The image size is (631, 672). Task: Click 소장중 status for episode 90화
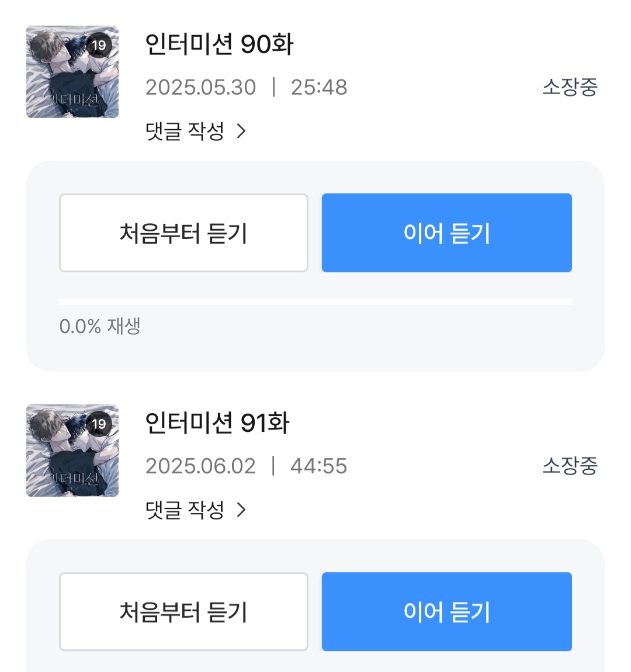point(570,87)
